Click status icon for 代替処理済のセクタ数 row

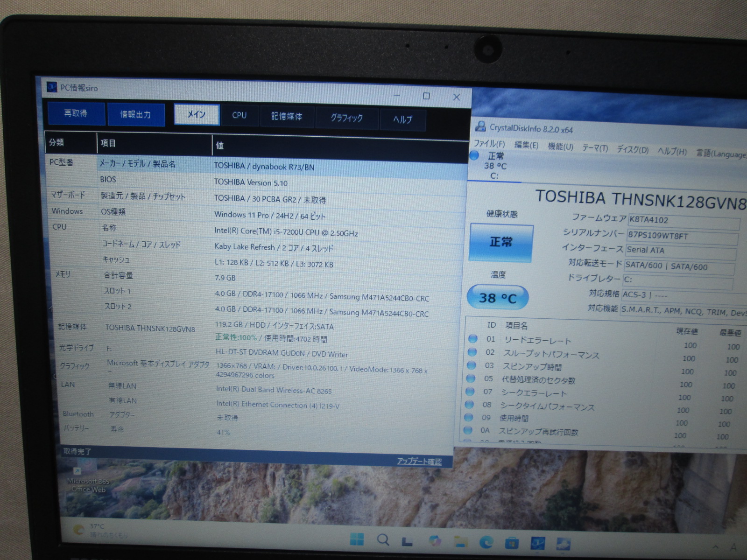click(x=471, y=378)
